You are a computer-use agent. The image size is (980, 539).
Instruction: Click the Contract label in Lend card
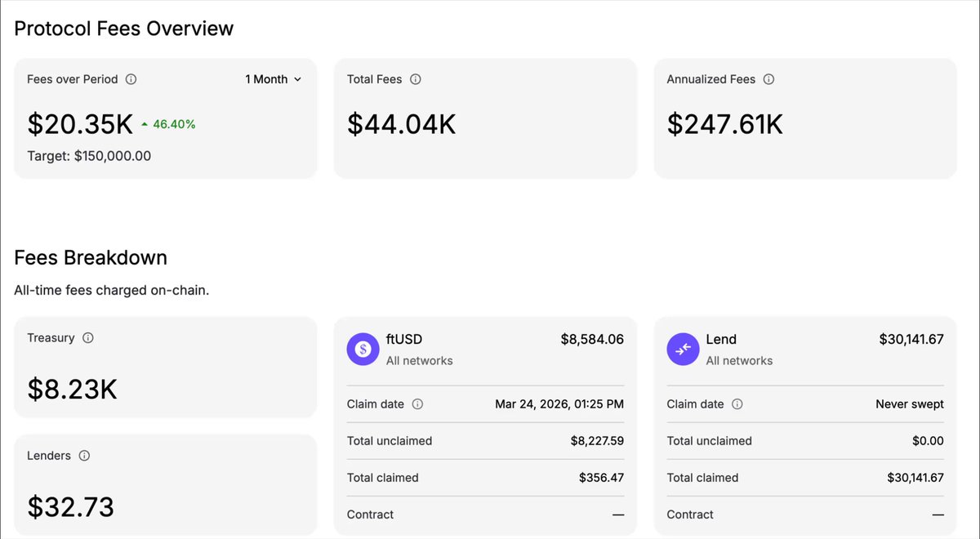(x=690, y=514)
